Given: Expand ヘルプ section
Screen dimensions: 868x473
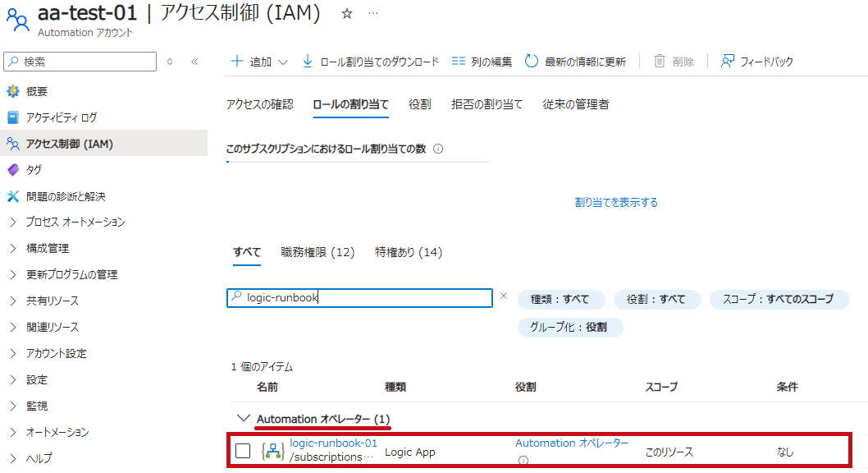Looking at the screenshot, I should point(13,458).
